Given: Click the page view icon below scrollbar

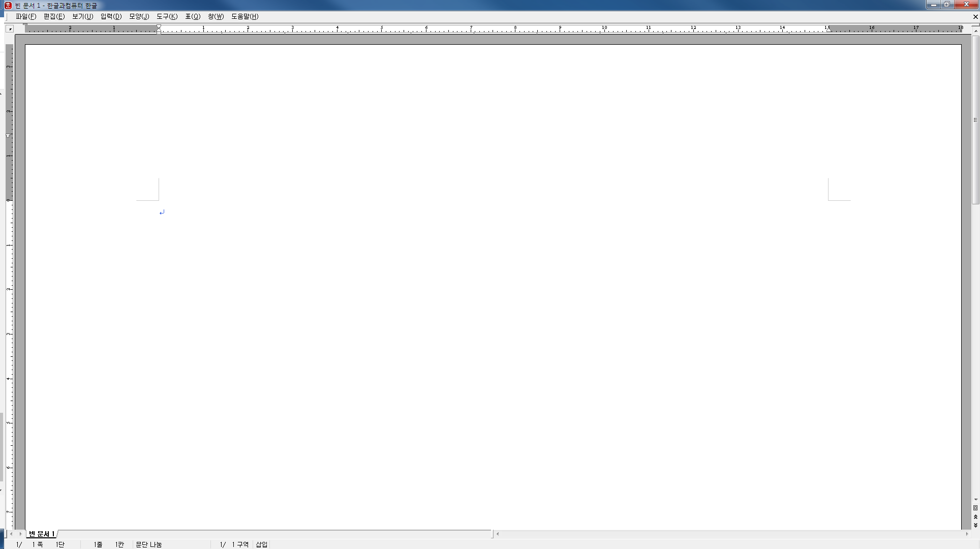Looking at the screenshot, I should [975, 508].
